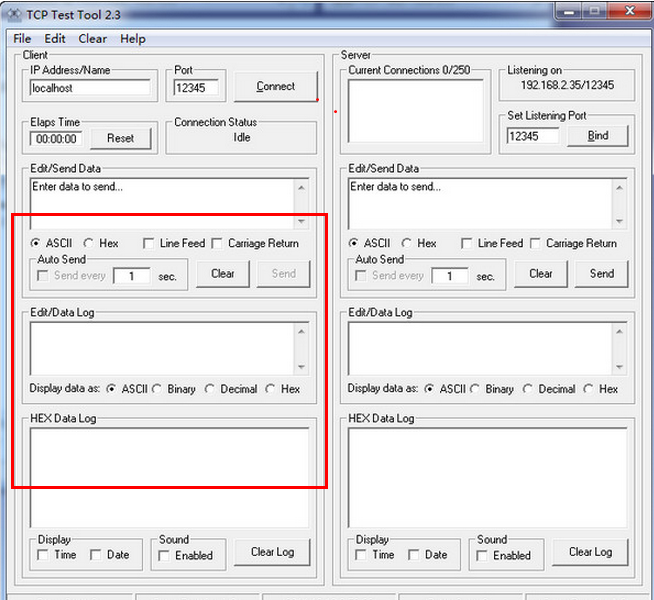Click the 192.168.2.35/12345 listening address text
654x600 pixels.
click(x=567, y=85)
